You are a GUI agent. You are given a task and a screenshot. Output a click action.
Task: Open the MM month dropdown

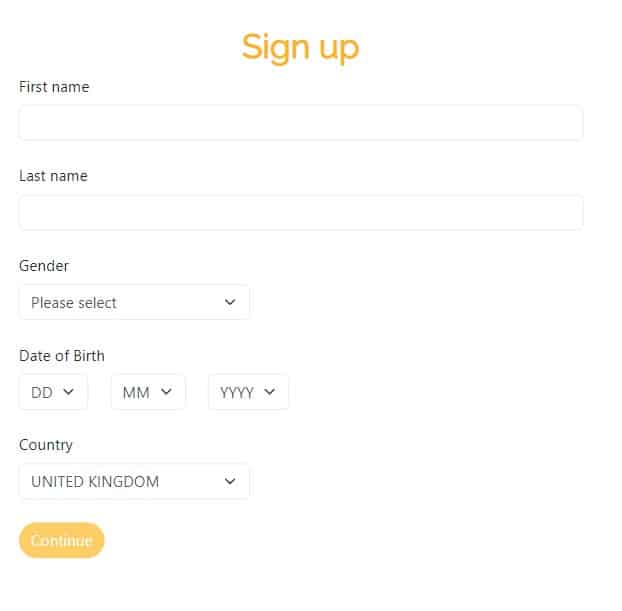click(148, 392)
